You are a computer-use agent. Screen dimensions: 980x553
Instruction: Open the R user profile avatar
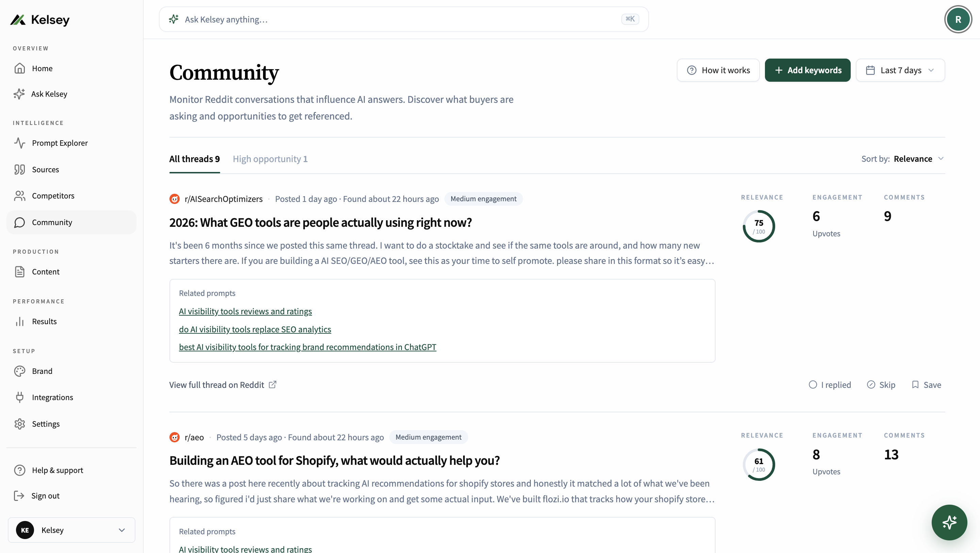click(x=958, y=19)
